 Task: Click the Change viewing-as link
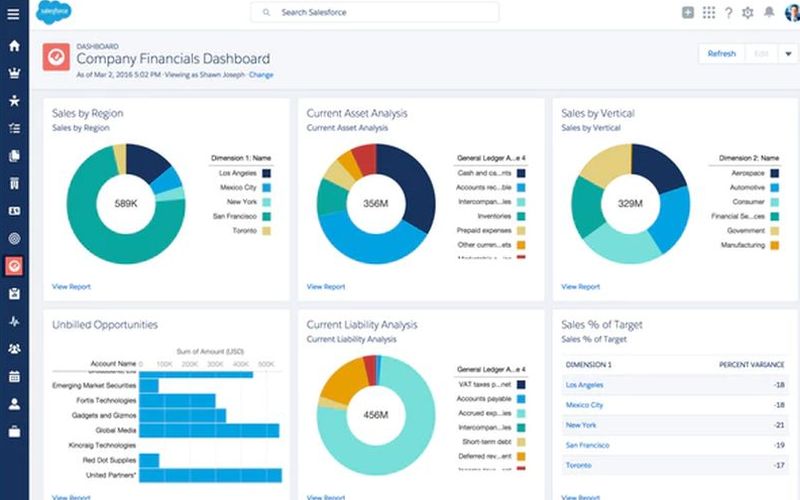point(261,74)
